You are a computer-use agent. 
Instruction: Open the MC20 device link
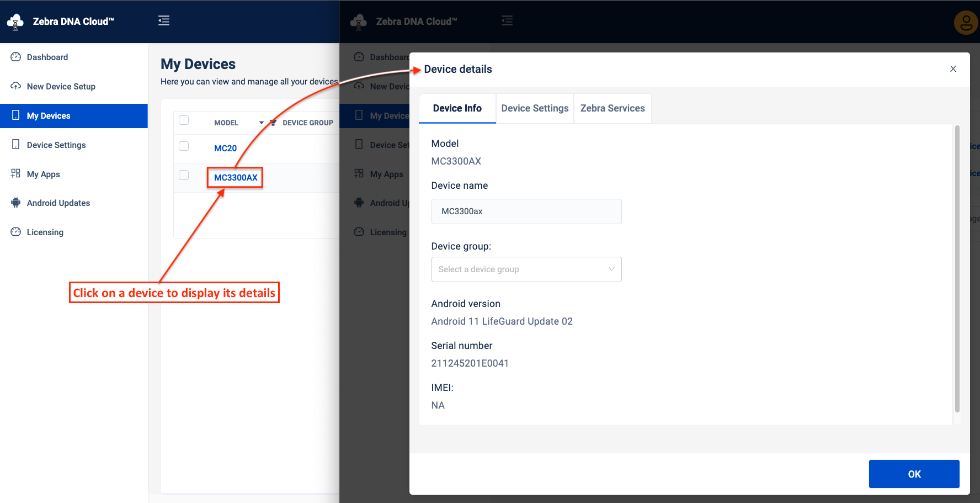click(x=225, y=149)
